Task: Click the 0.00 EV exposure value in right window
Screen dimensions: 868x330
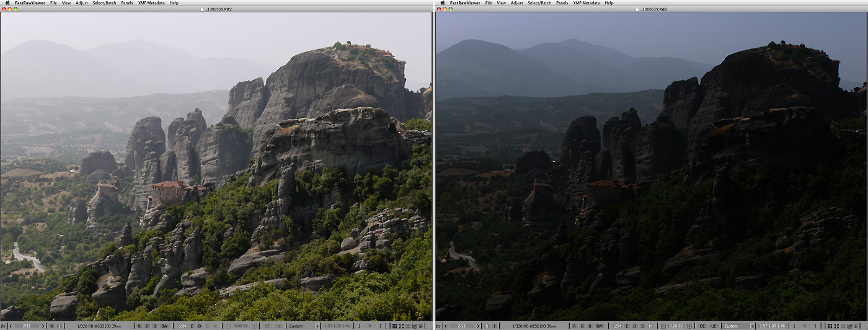Action: point(677,326)
